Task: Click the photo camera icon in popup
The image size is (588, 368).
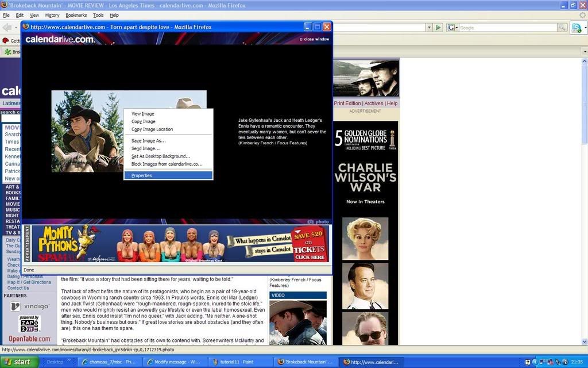Action: tap(311, 222)
